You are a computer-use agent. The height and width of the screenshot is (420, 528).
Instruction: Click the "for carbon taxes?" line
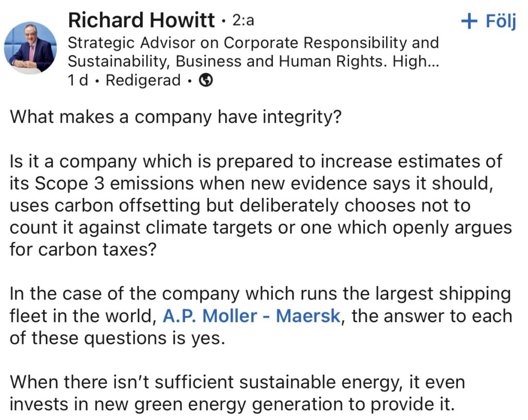[83, 250]
